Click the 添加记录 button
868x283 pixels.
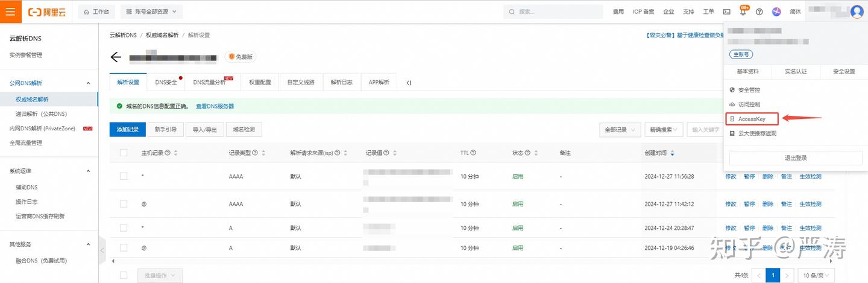coord(127,130)
